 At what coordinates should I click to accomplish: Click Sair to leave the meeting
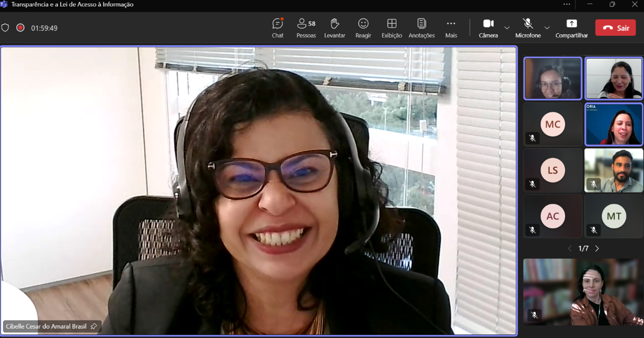(615, 28)
